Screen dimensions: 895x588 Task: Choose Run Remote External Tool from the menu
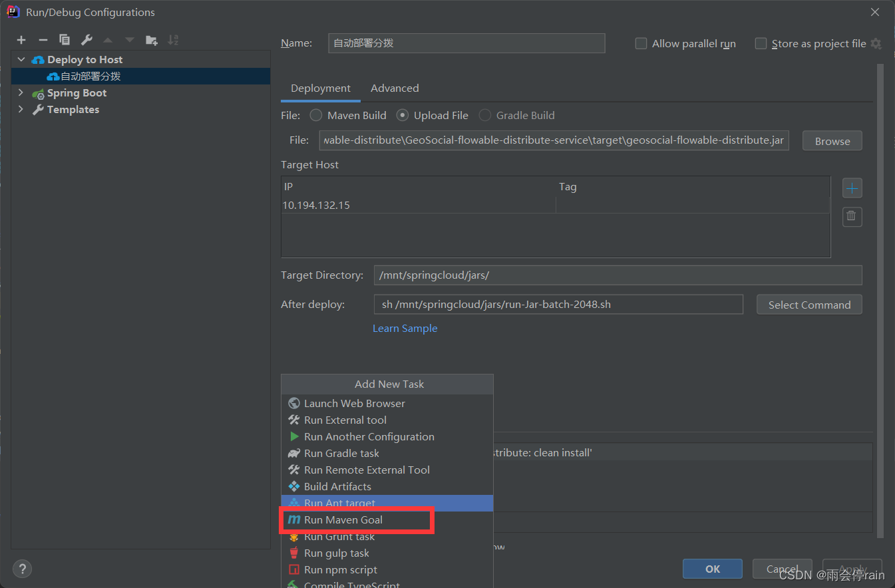[x=387, y=470]
